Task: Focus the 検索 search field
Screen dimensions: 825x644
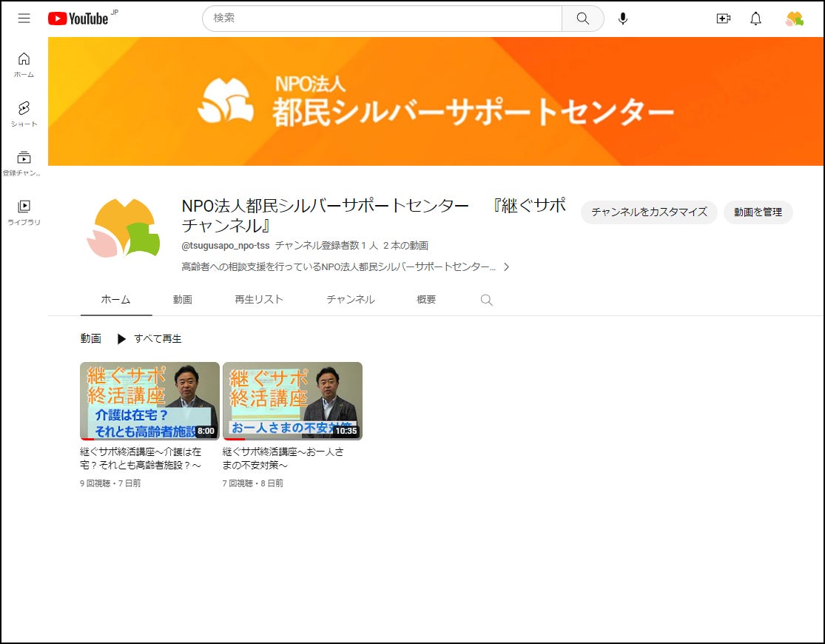Action: [382, 19]
